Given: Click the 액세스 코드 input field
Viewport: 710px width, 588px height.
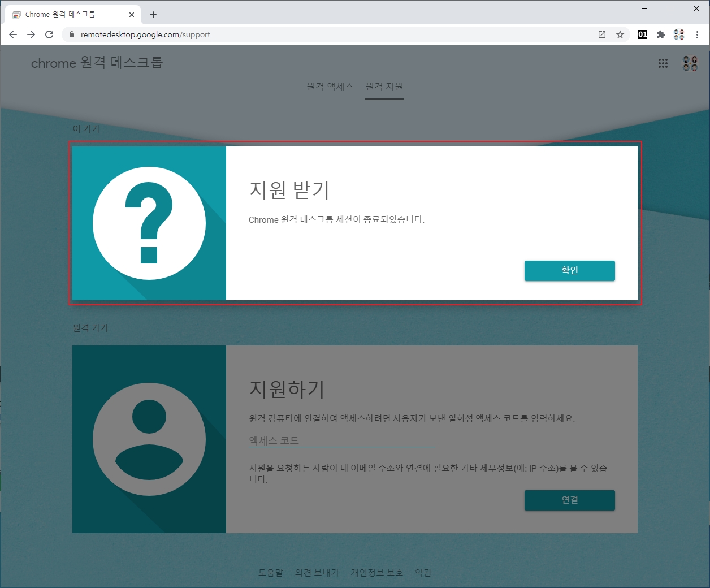Looking at the screenshot, I should click(341, 440).
